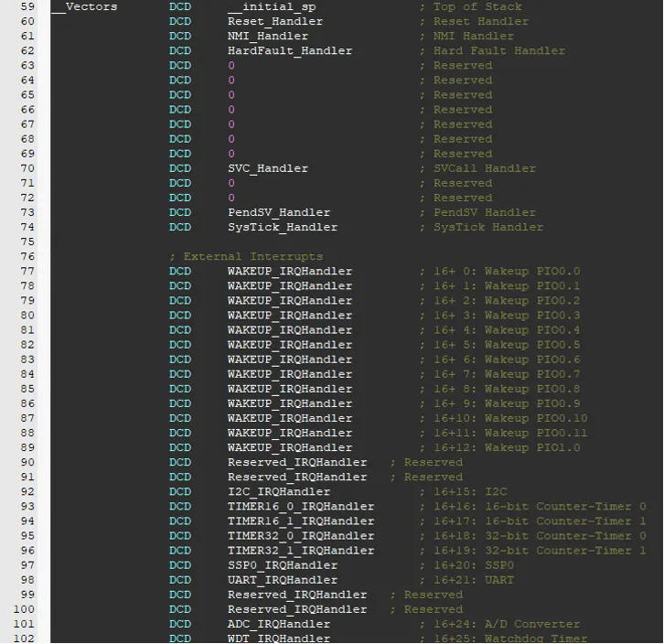Place cursor on __initial_sp symbol
The height and width of the screenshot is (644, 664).
[274, 6]
